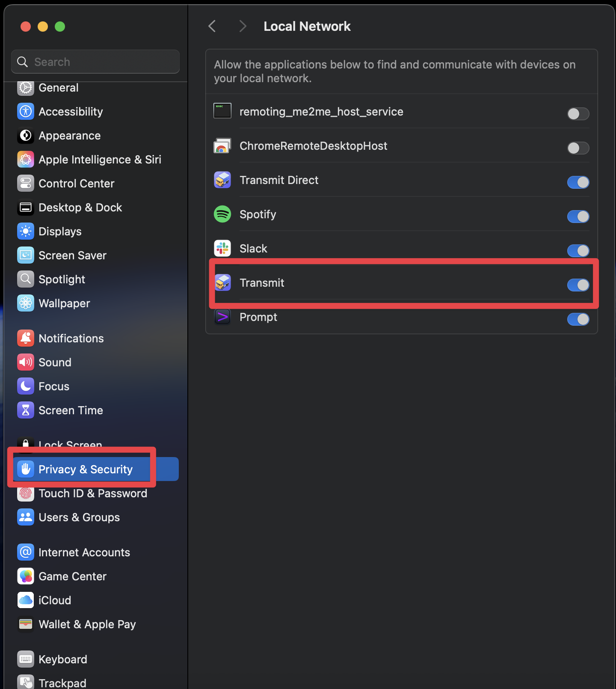The width and height of the screenshot is (616, 689).
Task: Enable ChromeRemoteDesktopHost network toggle
Action: tap(578, 148)
